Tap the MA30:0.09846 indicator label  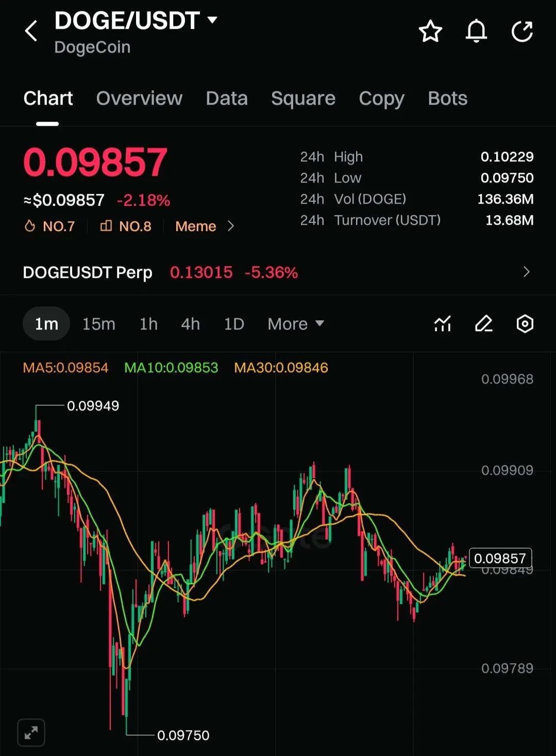[281, 368]
